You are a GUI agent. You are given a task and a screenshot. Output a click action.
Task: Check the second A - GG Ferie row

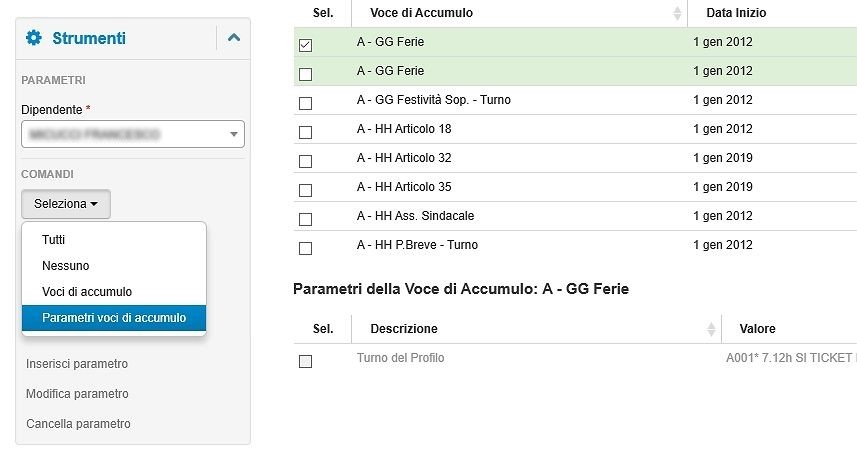[x=306, y=74]
